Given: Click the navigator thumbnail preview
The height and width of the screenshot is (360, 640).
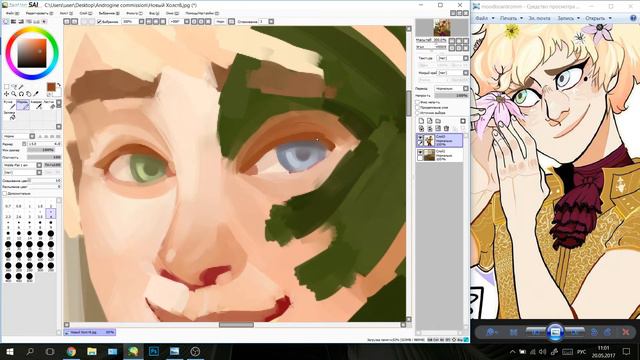Looking at the screenshot, I should pyautogui.click(x=442, y=28).
